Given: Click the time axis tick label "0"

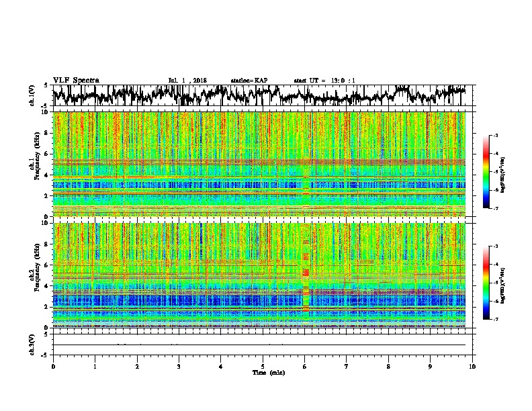Looking at the screenshot, I should [x=53, y=367].
